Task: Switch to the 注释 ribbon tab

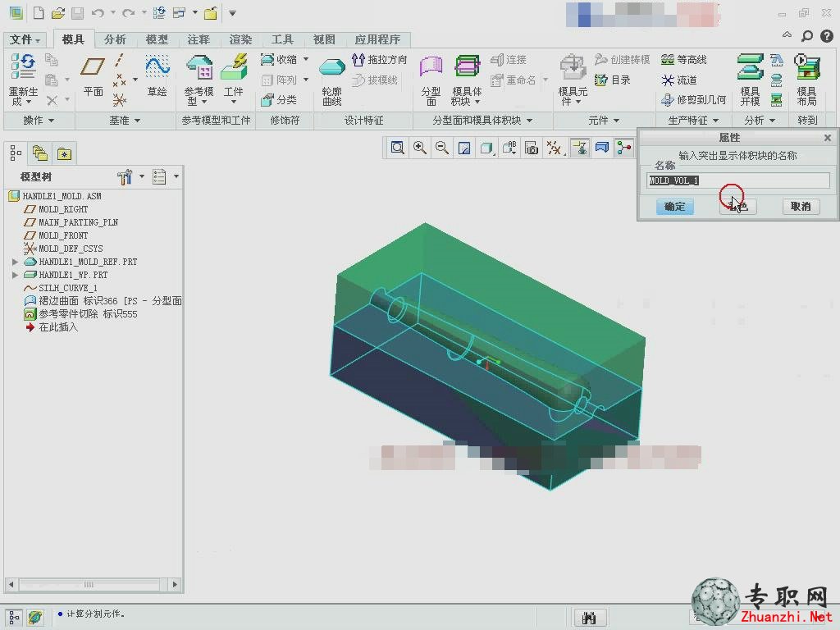Action: (199, 39)
